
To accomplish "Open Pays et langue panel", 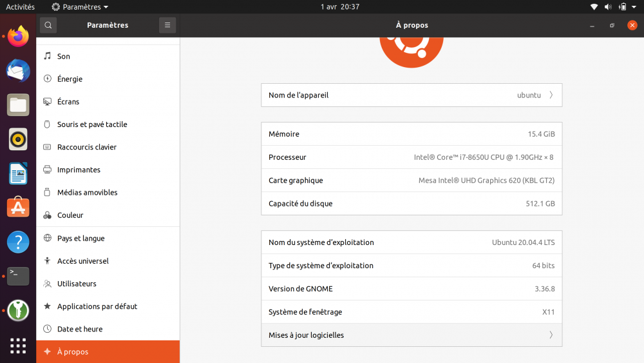I will (108, 238).
